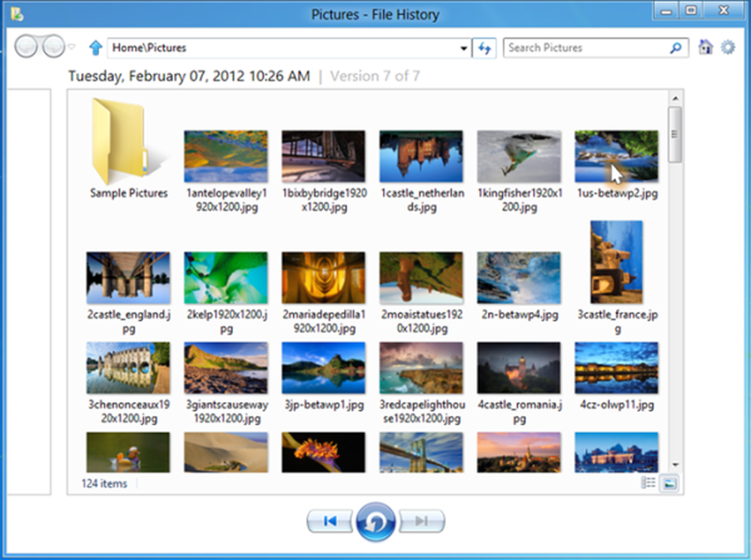The image size is (751, 560).
Task: Click the search magnifier icon
Action: pos(676,48)
